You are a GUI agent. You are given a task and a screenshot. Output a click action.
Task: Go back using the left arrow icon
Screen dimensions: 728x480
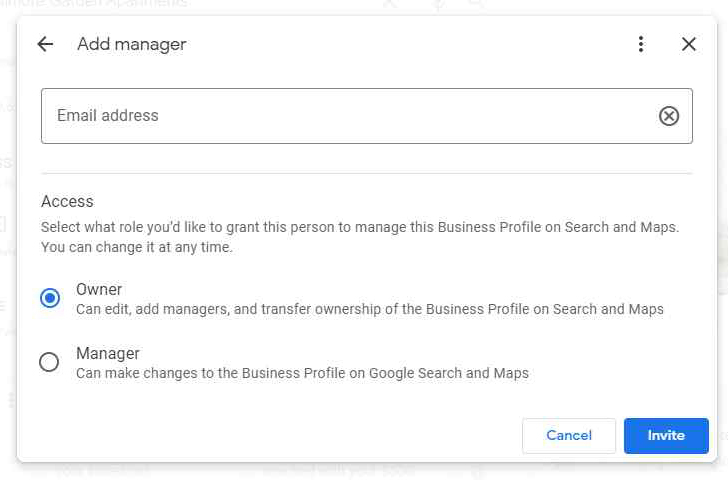pos(45,44)
